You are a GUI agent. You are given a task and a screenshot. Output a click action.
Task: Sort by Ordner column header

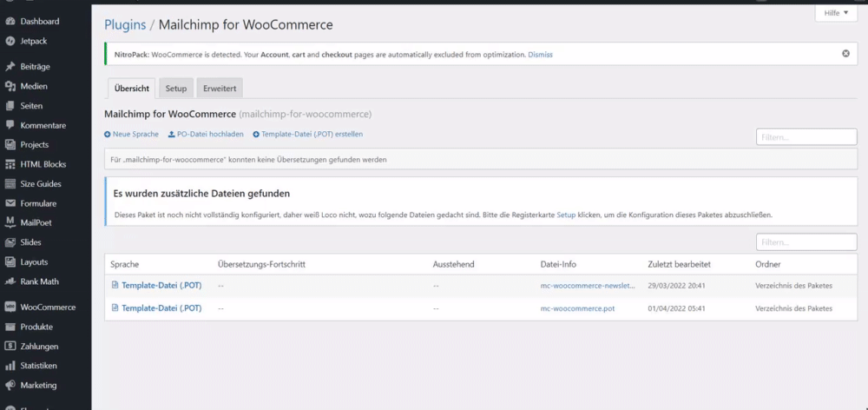(x=768, y=264)
